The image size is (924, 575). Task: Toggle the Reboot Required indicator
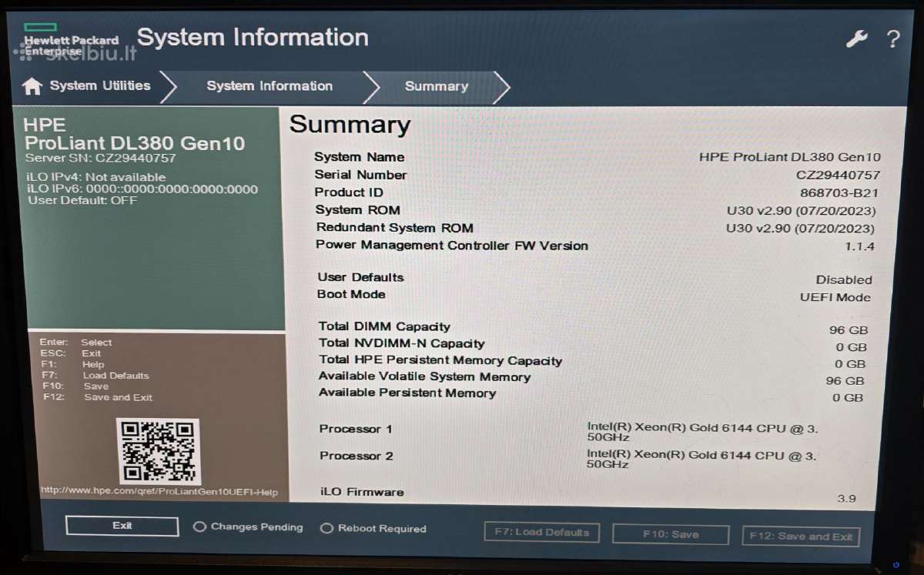[x=373, y=529]
